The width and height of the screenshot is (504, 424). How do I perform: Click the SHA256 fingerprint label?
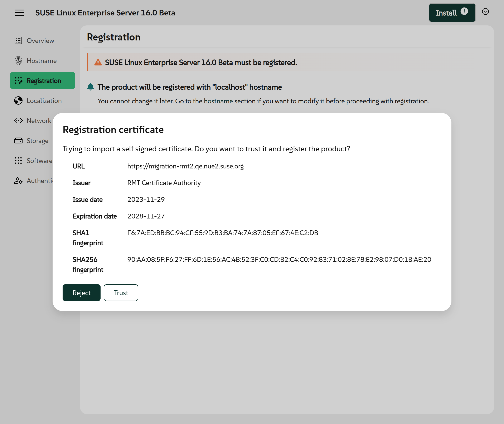click(88, 264)
